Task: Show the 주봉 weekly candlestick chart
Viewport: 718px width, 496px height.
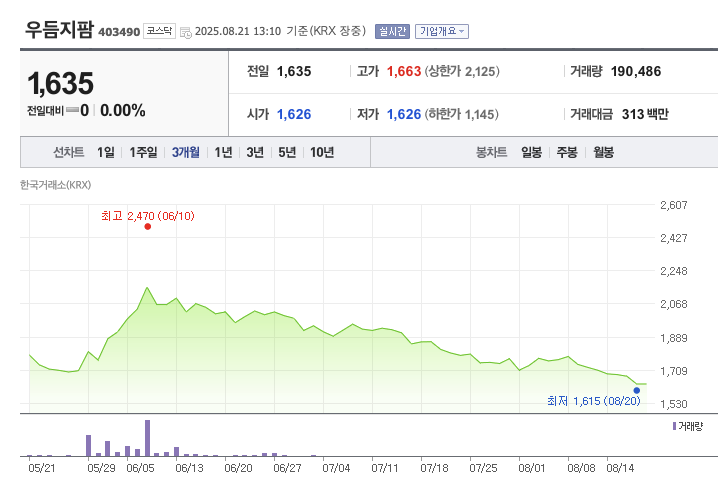Action: [567, 152]
